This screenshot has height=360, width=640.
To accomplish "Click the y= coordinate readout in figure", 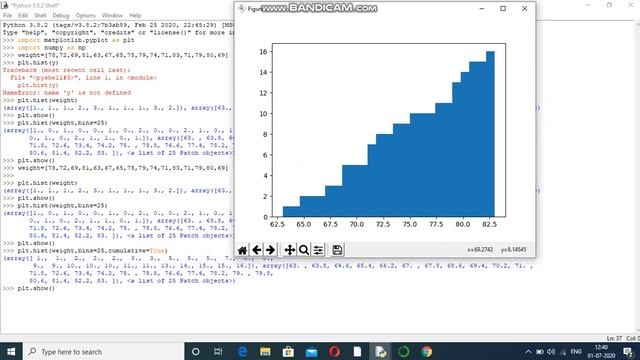I will pyautogui.click(x=513, y=249).
